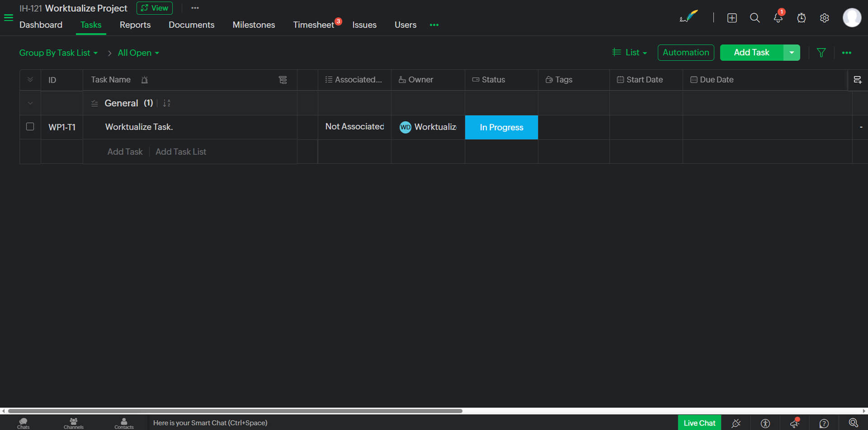Click the search magnifier icon

click(755, 18)
